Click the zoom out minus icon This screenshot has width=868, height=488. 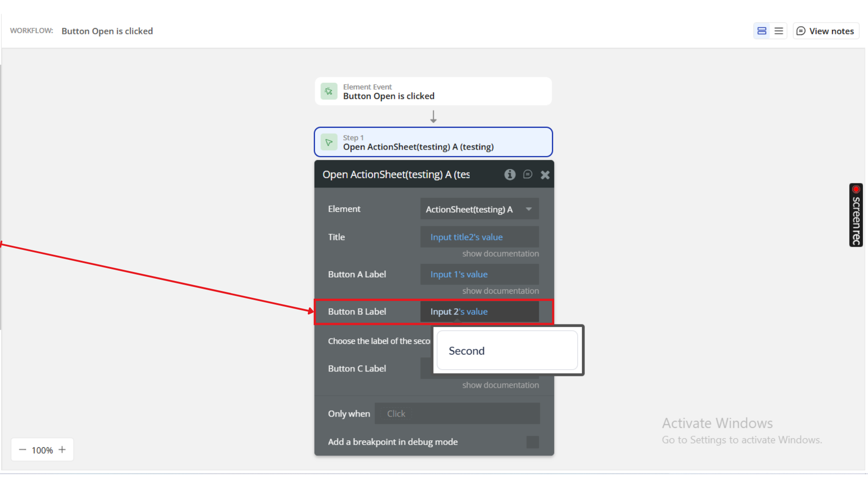(x=22, y=450)
